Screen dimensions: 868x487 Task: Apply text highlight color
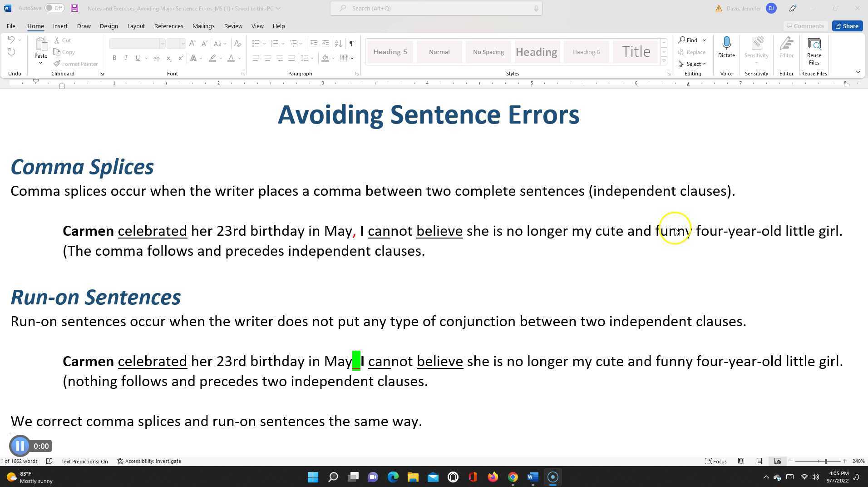212,58
